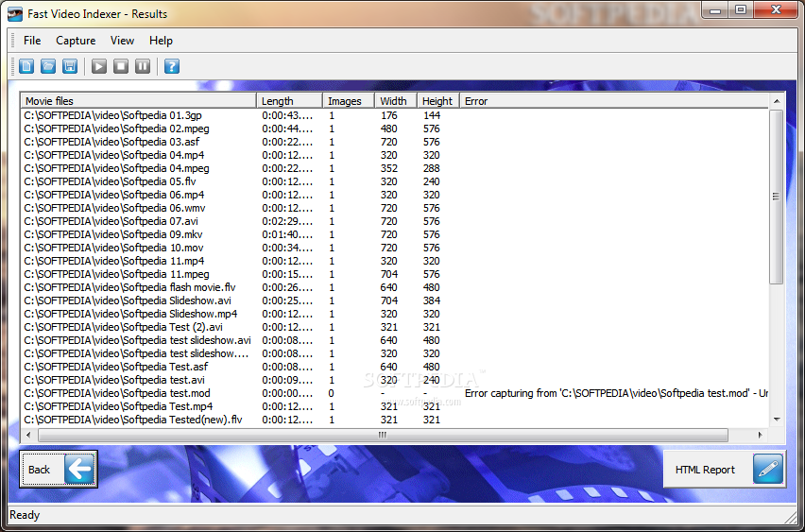Select the Softpedia 02.mpeg row
The height and width of the screenshot is (532, 805).
[395, 129]
